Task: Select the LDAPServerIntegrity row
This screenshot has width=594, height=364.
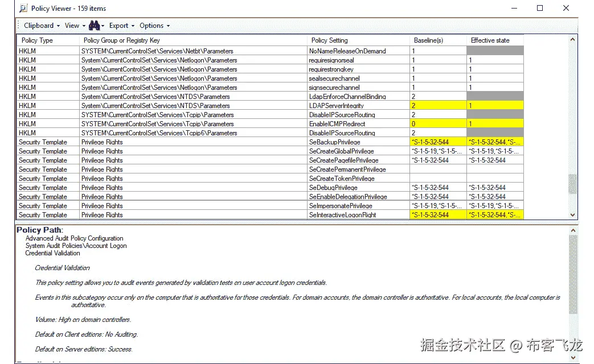Action: (x=271, y=106)
